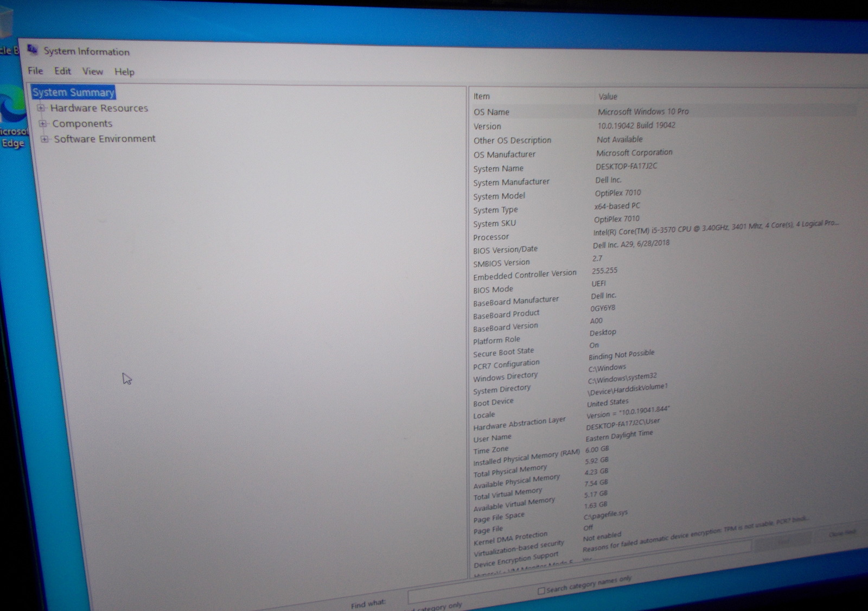Image resolution: width=868 pixels, height=611 pixels.
Task: Click the Find what input field
Action: (472, 596)
